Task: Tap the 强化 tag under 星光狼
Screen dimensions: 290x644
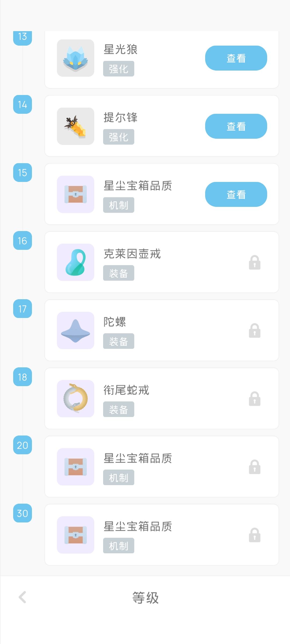Action: [118, 69]
